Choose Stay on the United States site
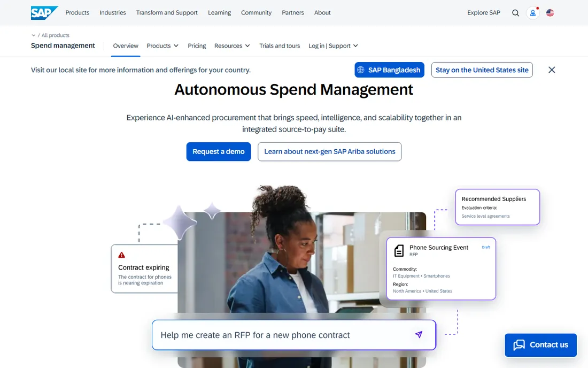Image resolution: width=588 pixels, height=368 pixels. point(482,70)
